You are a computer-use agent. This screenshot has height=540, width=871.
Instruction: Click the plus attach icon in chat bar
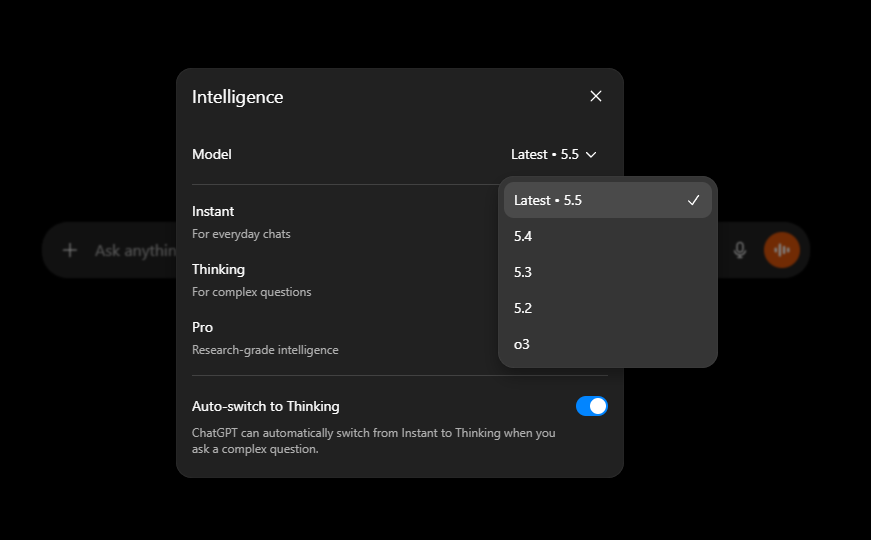[69, 251]
